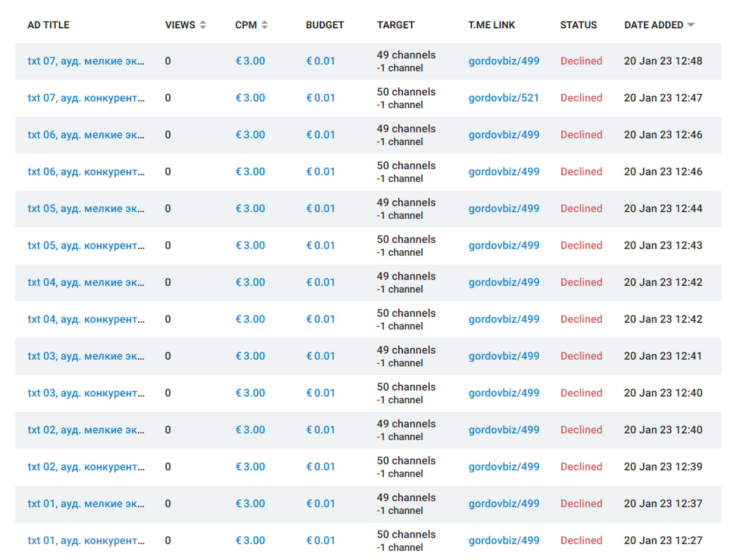Edit € 0.01 budget in the 12:27 row
The height and width of the screenshot is (560, 737).
321,540
